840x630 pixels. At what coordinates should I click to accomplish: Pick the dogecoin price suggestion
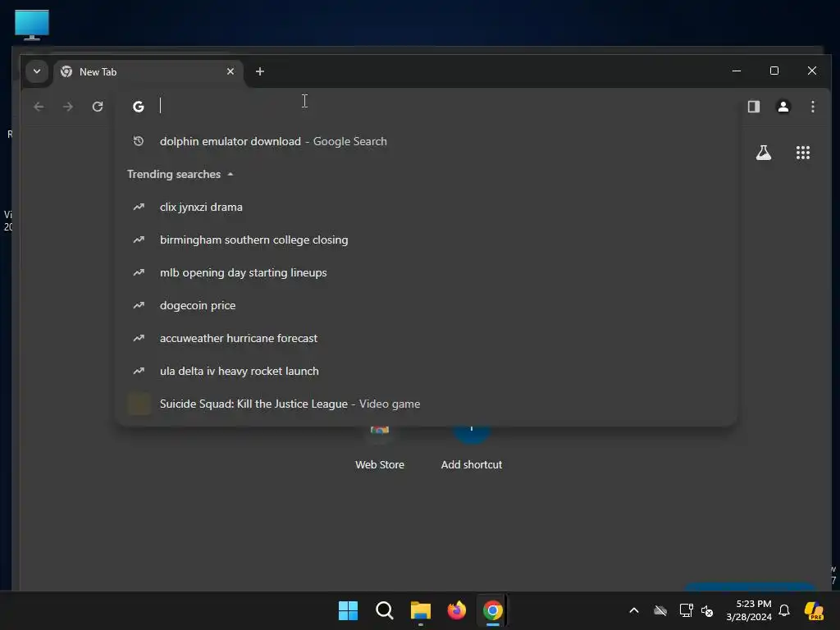(426, 305)
